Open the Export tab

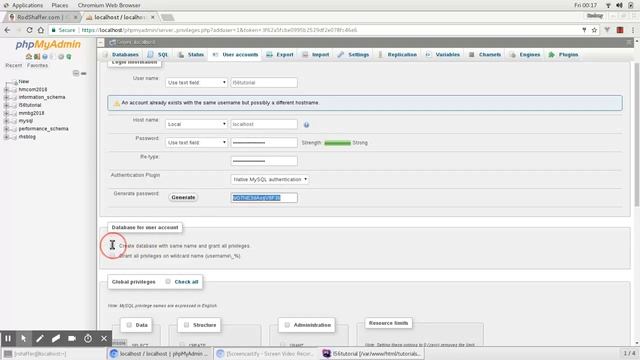[x=280, y=55]
